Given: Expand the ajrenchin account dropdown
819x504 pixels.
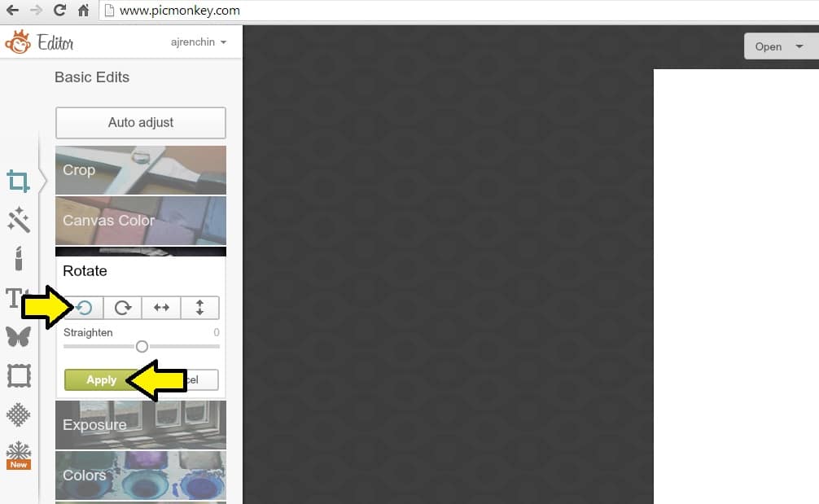Looking at the screenshot, I should 199,42.
